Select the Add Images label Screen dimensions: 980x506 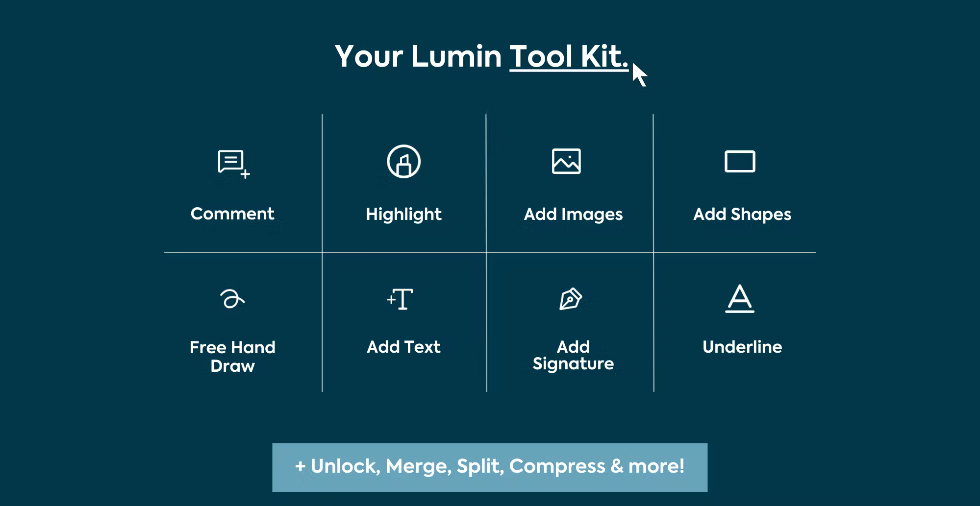click(x=573, y=214)
